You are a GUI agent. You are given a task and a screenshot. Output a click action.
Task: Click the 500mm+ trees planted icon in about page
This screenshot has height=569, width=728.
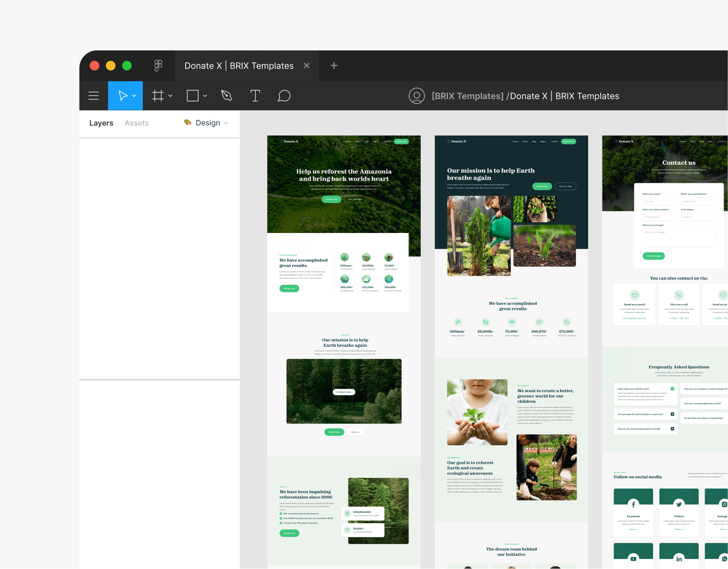(458, 322)
